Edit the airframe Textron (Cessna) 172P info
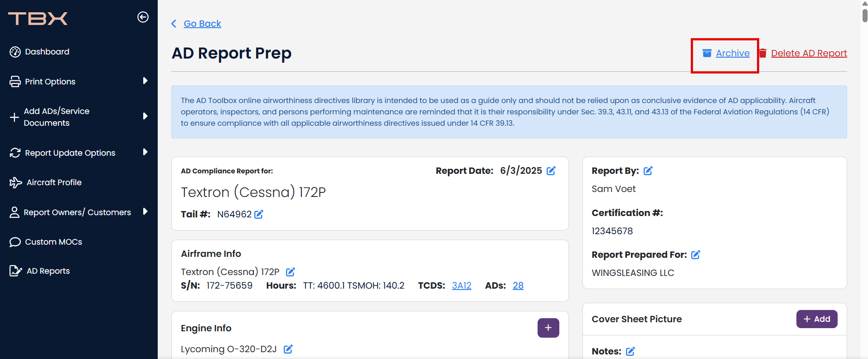868x359 pixels. [x=291, y=272]
